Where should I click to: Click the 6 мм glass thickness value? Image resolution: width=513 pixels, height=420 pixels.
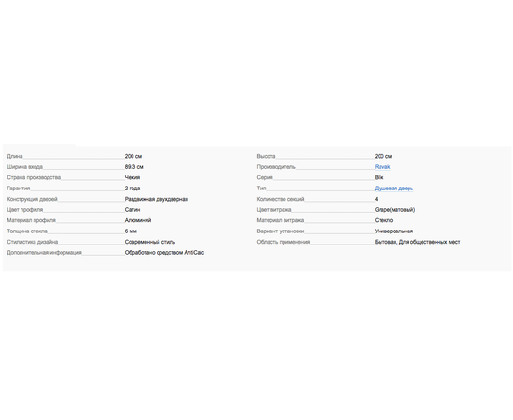tap(131, 231)
